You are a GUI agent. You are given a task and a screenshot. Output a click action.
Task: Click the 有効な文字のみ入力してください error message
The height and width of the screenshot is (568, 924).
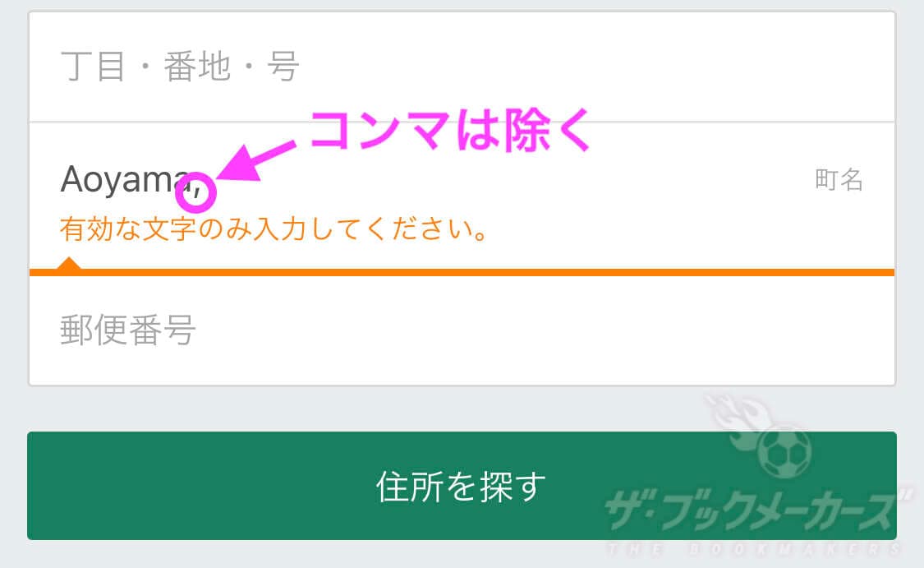pos(274,229)
